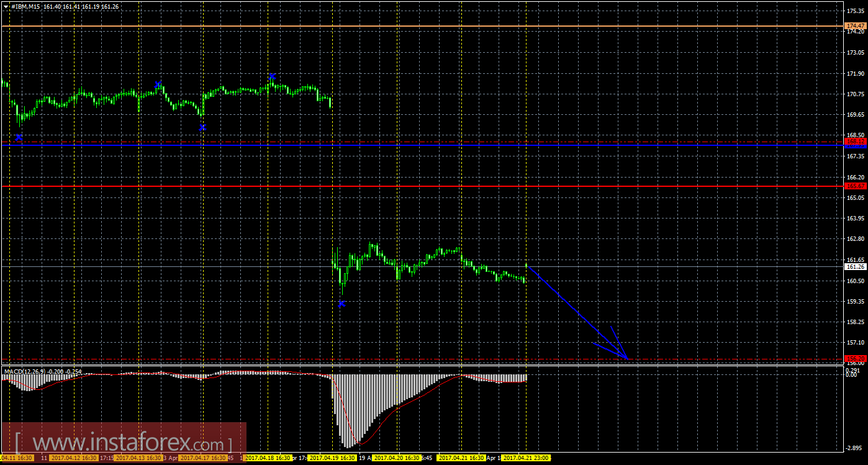Click the current price label 161.26
868x465 pixels.
click(x=856, y=266)
